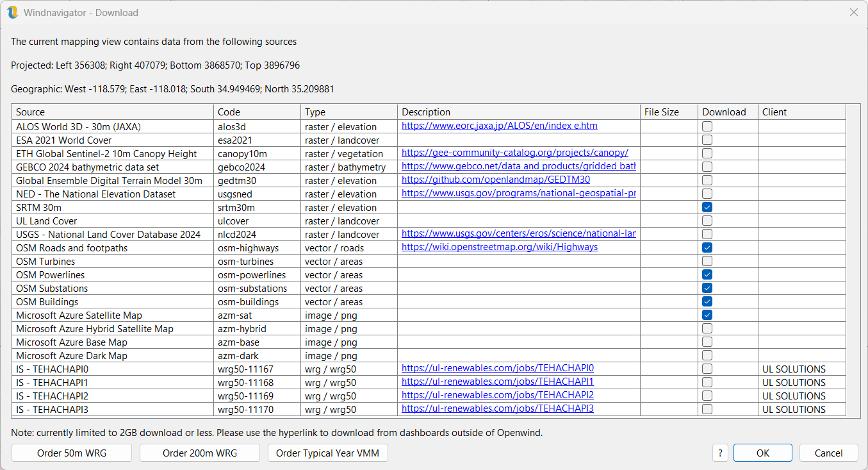Viewport: 868px width, 470px height.
Task: Select the UL SOLUTIONS client cell for TEHACHAPI0
Action: coord(802,369)
